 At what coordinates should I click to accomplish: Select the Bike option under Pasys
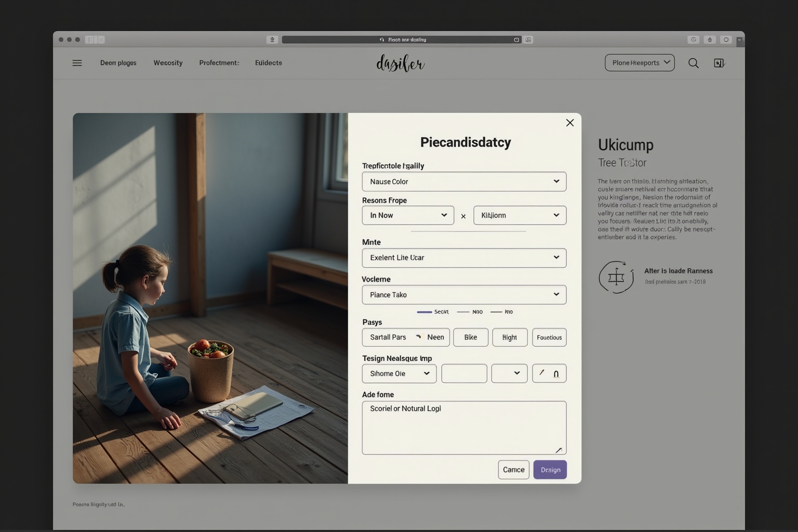[470, 337]
